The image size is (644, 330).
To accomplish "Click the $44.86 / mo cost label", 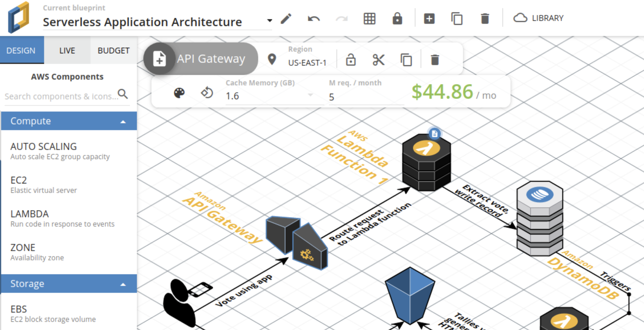I will coord(454,92).
